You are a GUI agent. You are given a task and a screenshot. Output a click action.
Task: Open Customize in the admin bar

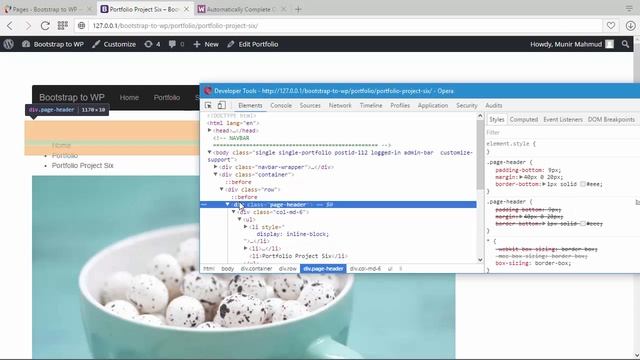(114, 44)
